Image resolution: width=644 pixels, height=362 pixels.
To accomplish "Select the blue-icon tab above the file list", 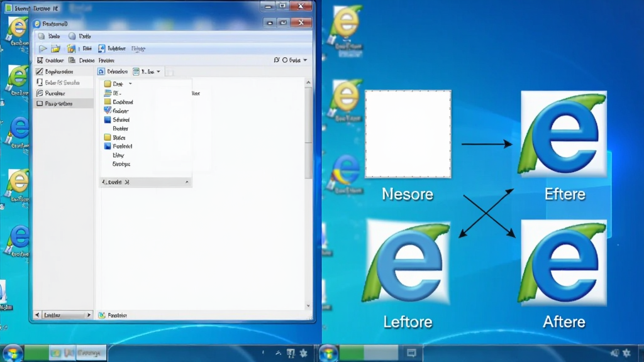I will click(113, 72).
